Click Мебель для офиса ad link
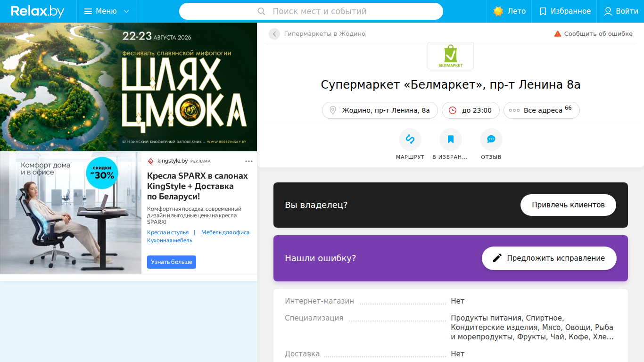This screenshot has height=362, width=644. click(225, 232)
